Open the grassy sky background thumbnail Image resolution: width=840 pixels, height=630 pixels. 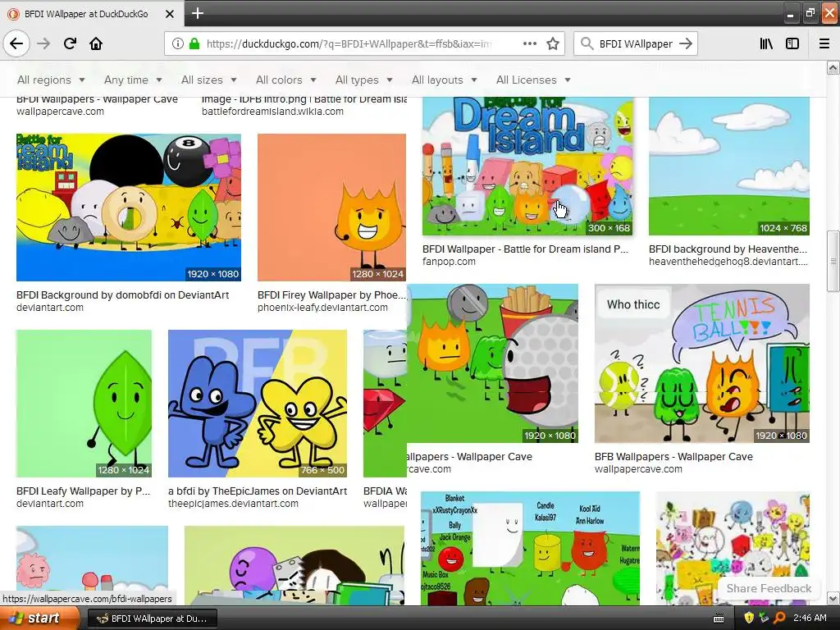[729, 166]
